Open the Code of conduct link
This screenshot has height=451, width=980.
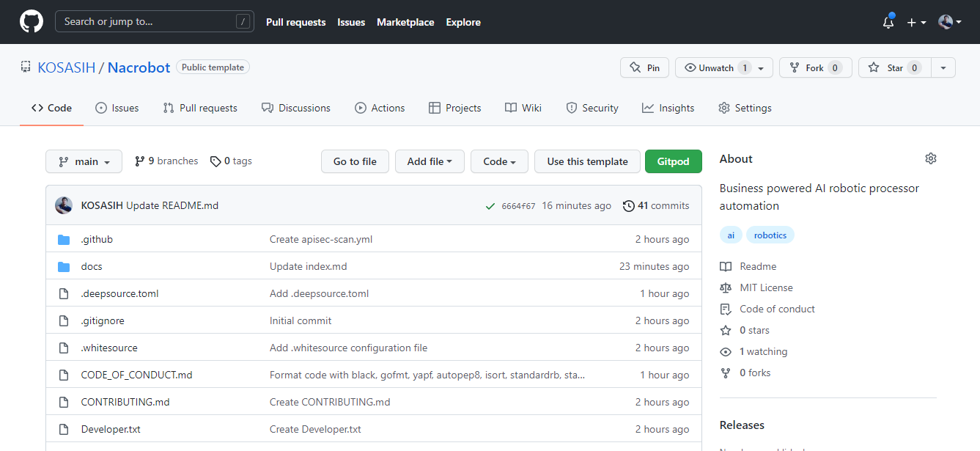[767, 309]
